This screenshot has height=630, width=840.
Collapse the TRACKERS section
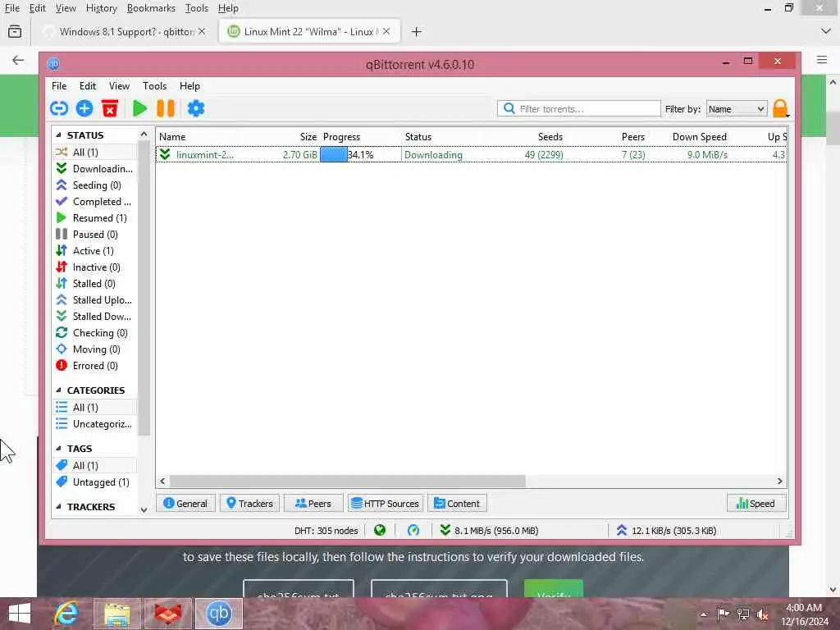[x=58, y=507]
